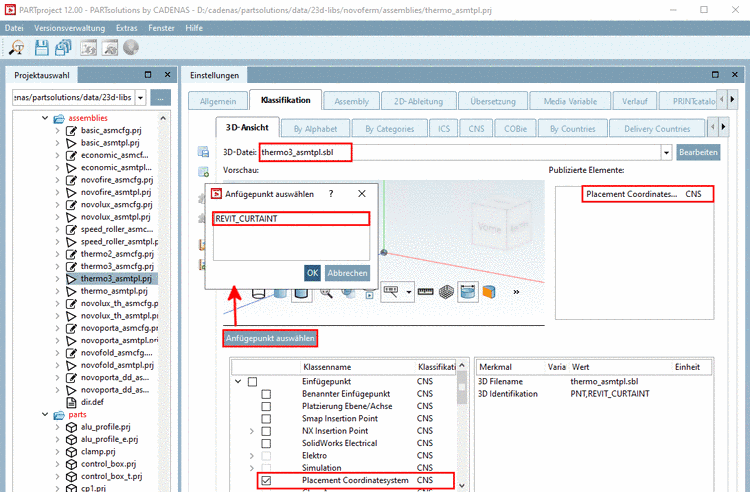Uncheck Placement Coordinatesystem checkbox
The height and width of the screenshot is (492, 750).
266,480
